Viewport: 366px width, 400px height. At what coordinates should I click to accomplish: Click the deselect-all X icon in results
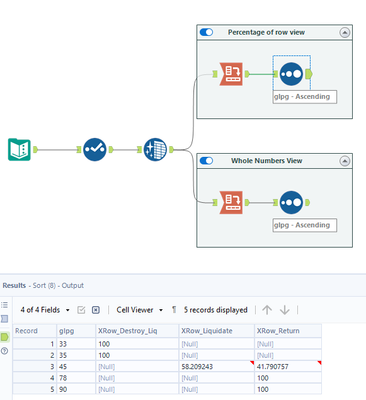click(96, 310)
